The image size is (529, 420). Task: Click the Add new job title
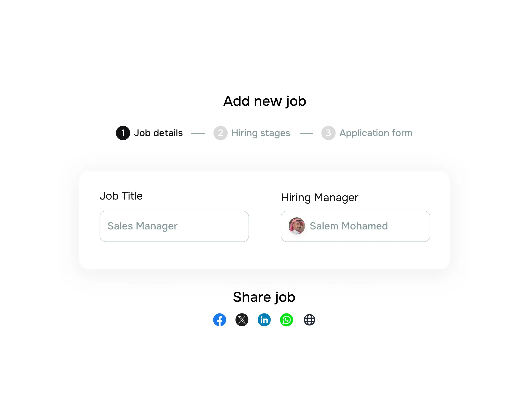pos(264,101)
